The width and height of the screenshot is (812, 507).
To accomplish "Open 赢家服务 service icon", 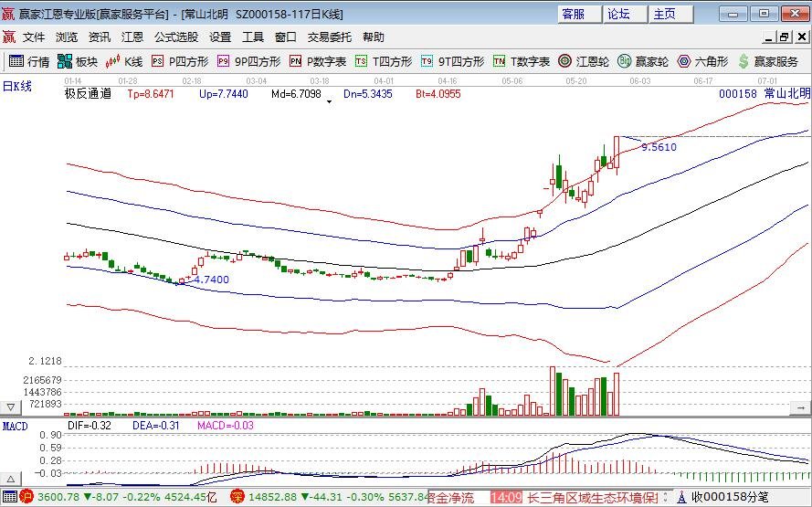I will coord(767,61).
